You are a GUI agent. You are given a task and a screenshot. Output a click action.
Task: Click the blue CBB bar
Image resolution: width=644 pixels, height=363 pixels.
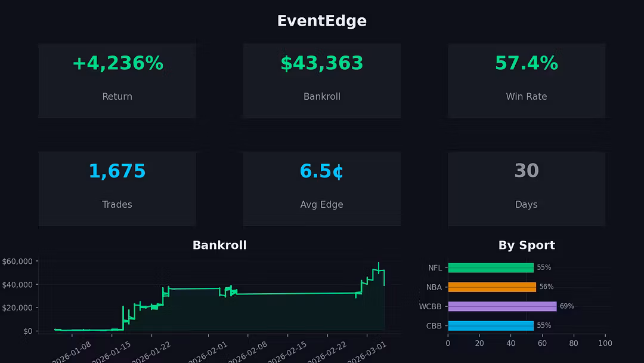(490, 325)
